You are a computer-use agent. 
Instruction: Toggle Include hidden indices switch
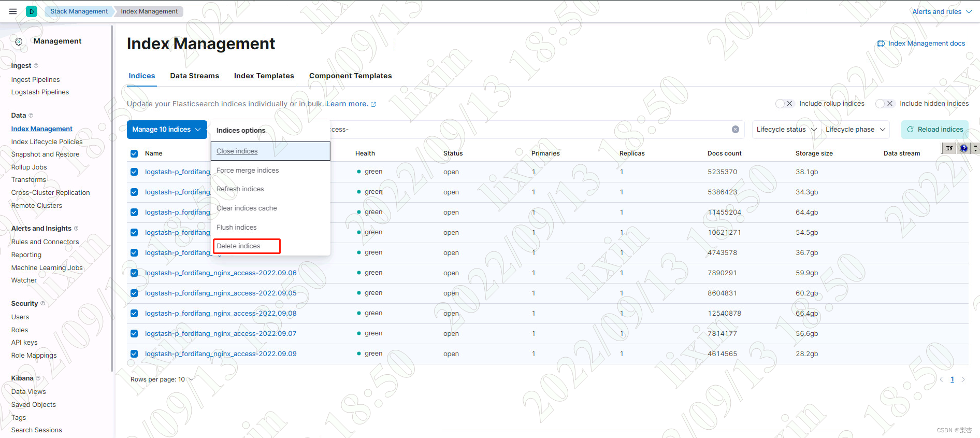[885, 104]
